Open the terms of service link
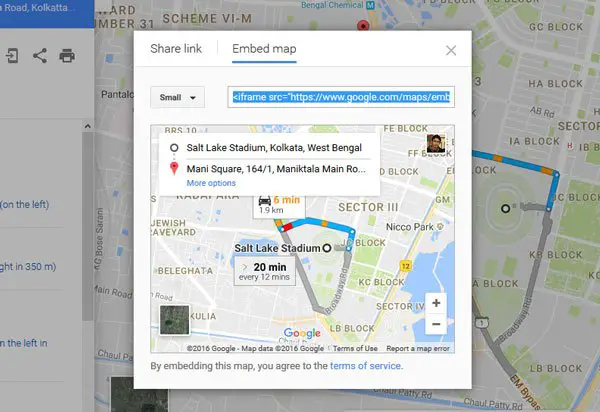Screen dimensions: 600x412 (365, 366)
